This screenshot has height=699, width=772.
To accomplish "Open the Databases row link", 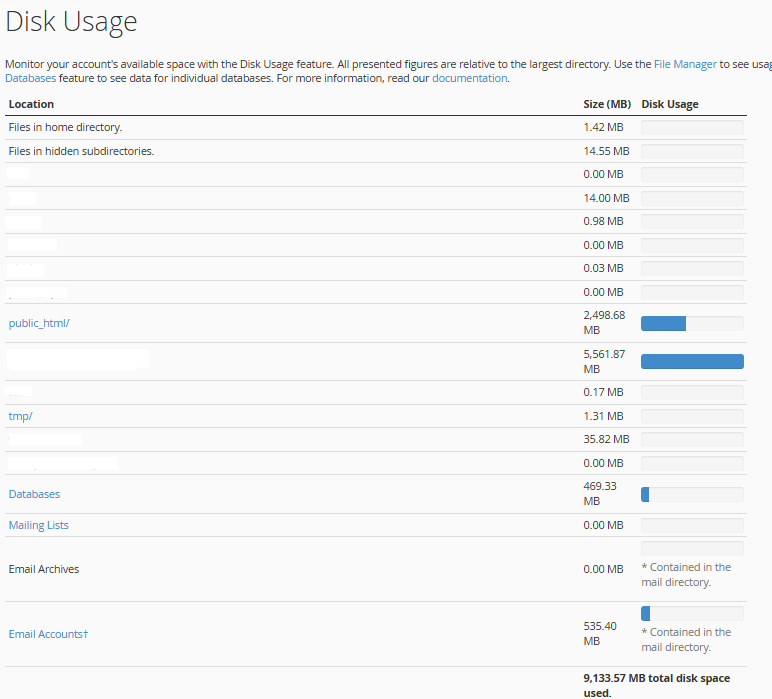I will 34,494.
